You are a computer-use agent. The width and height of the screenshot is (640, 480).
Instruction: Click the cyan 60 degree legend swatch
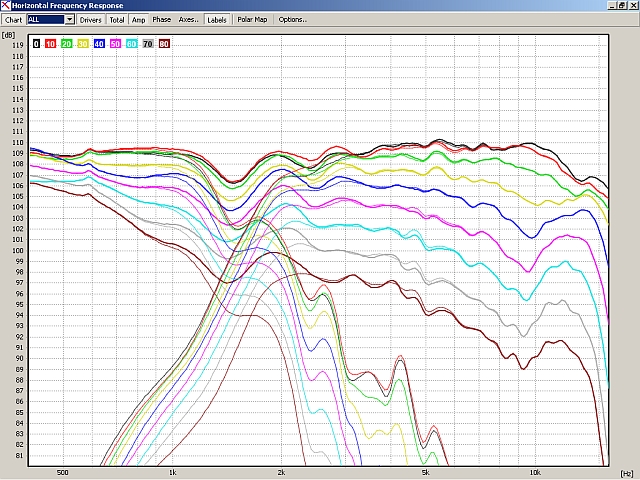(x=131, y=44)
